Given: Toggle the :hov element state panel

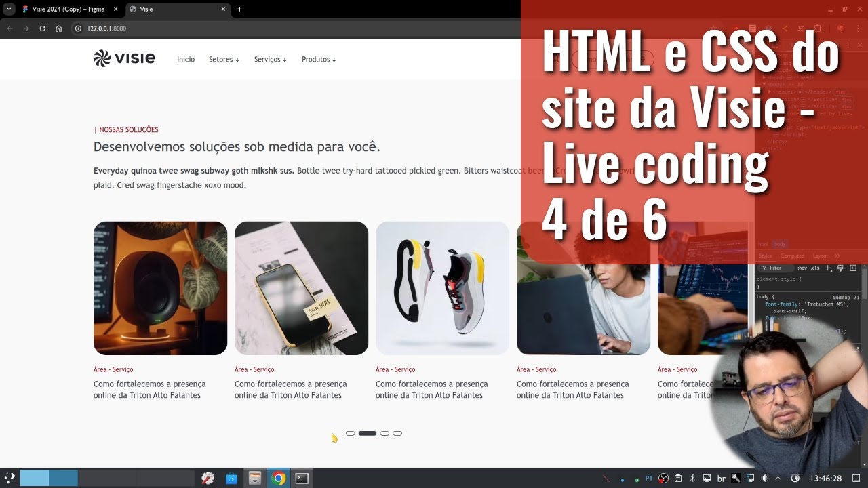Looking at the screenshot, I should pyautogui.click(x=802, y=268).
